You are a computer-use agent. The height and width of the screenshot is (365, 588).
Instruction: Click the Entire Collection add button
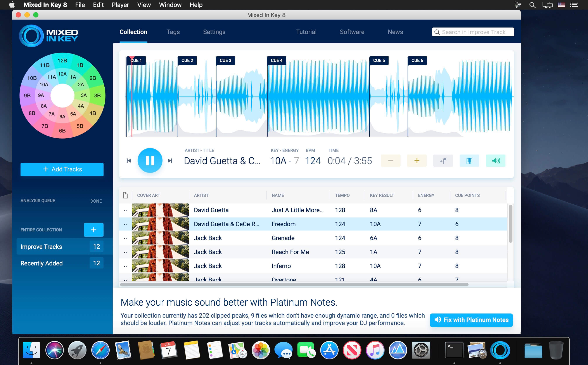[94, 229]
